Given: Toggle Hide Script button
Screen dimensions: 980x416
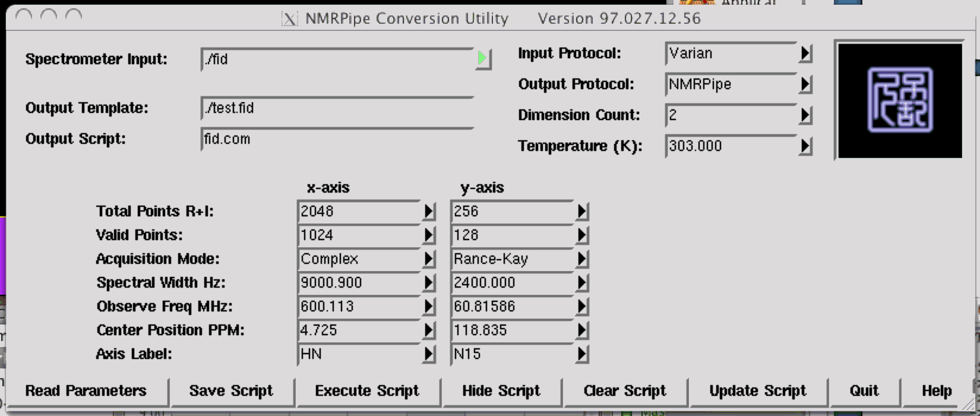Looking at the screenshot, I should pos(501,391).
